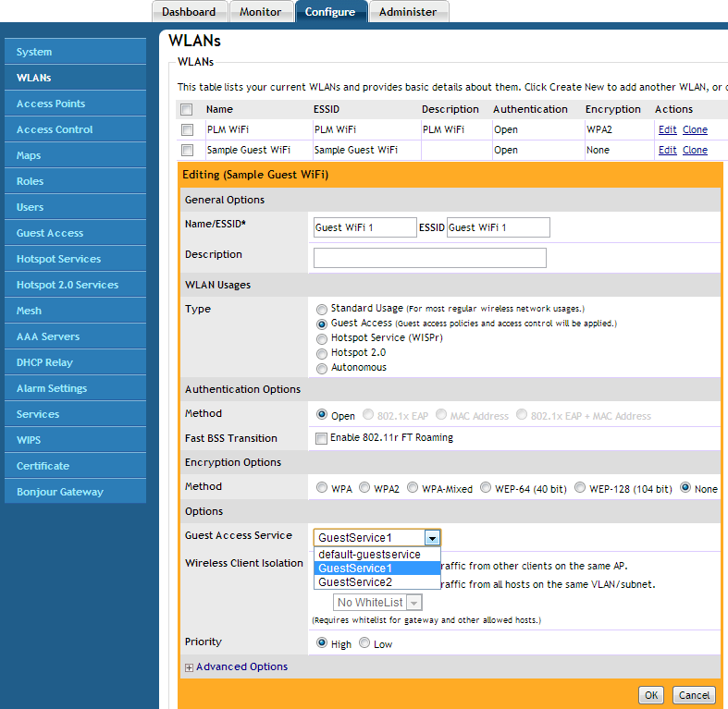The height and width of the screenshot is (709, 728).
Task: Open Certificate section
Action: click(75, 466)
